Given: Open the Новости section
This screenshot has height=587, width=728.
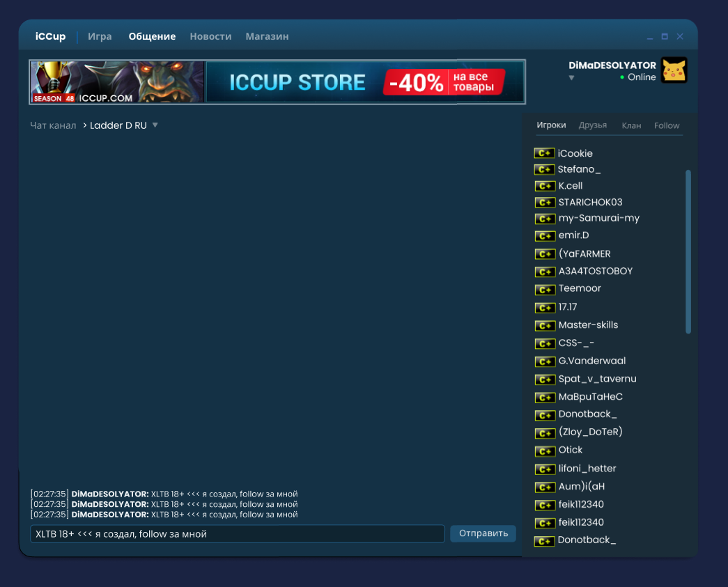Looking at the screenshot, I should click(x=210, y=36).
